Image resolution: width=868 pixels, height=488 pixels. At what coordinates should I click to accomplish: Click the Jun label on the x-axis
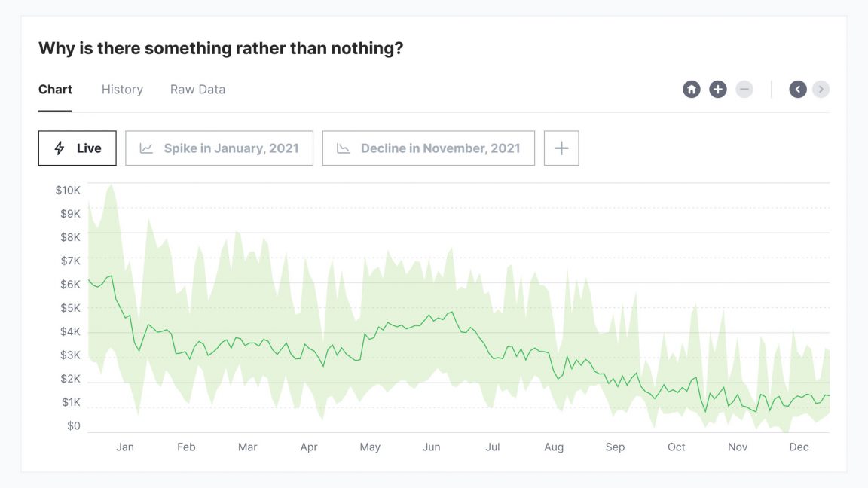(431, 447)
